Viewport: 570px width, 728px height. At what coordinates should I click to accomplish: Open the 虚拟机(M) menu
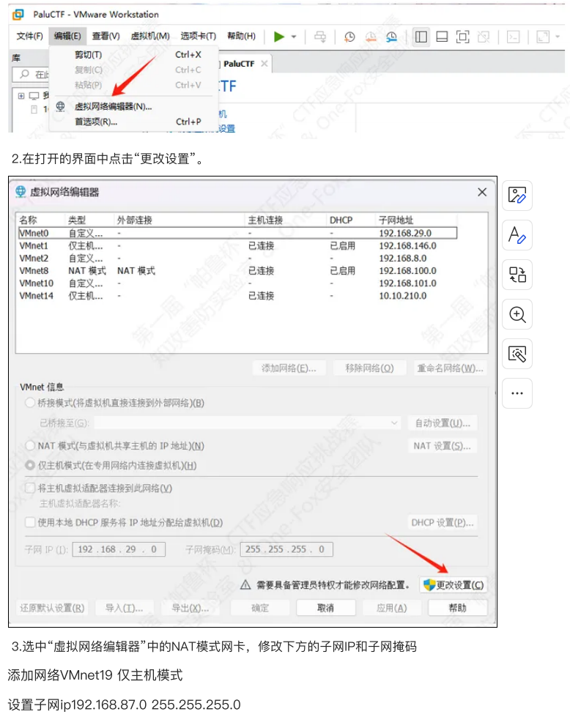click(x=149, y=36)
